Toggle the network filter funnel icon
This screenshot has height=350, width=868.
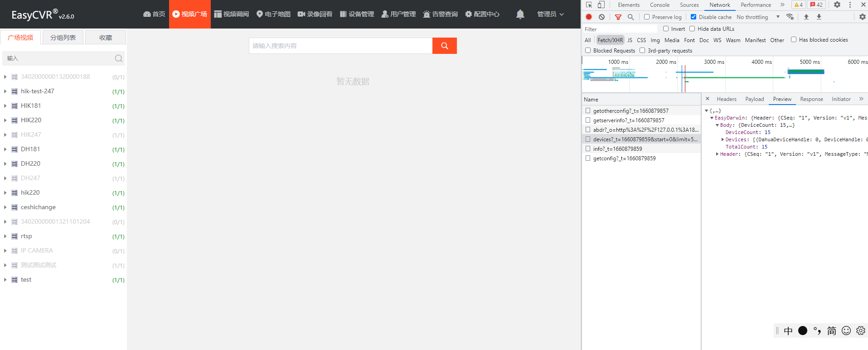(618, 17)
